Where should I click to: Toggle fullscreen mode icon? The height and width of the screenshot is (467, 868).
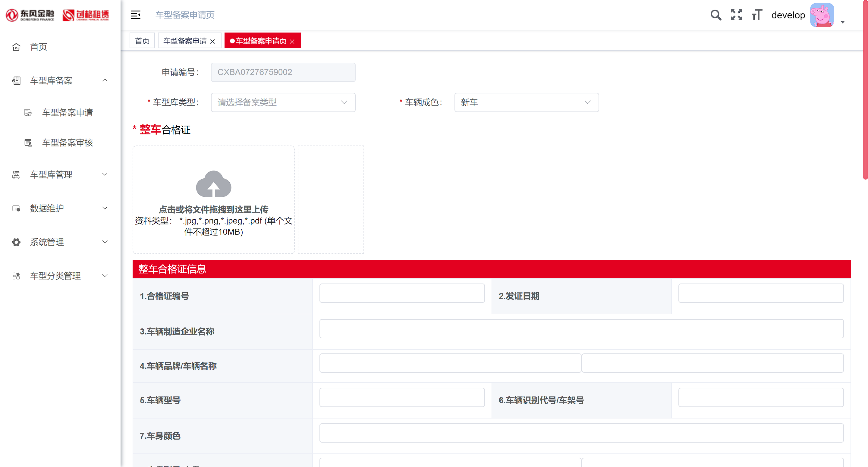coord(736,15)
